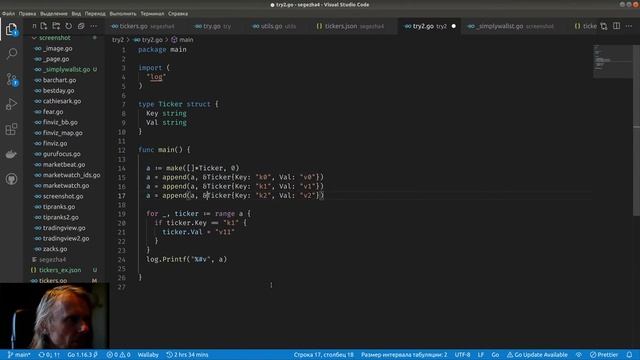Open the try2.go breadcrumb dropdown
The height and width of the screenshot is (360, 640).
point(149,40)
